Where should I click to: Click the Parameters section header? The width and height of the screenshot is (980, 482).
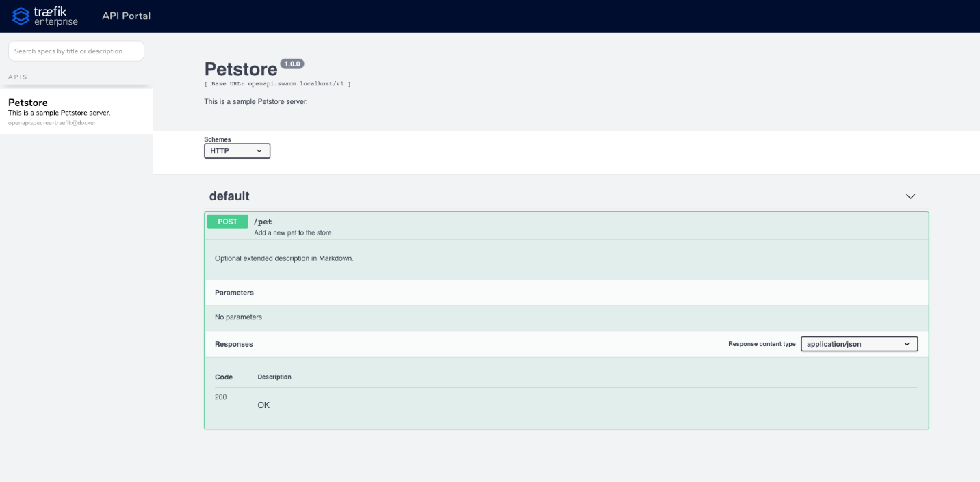tap(235, 292)
